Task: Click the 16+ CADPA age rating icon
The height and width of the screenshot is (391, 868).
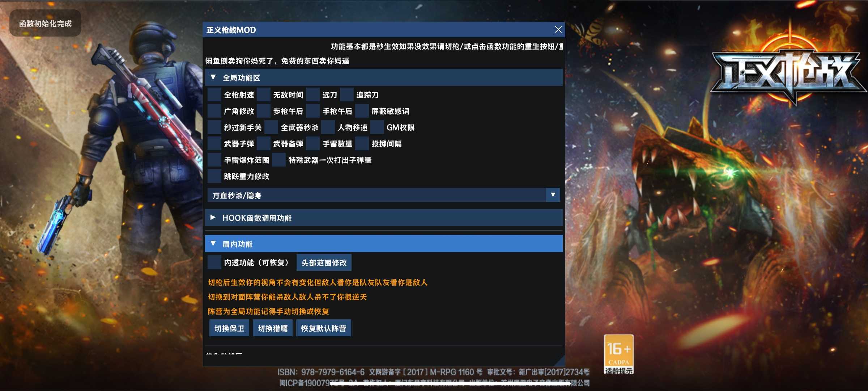Action: tap(618, 354)
